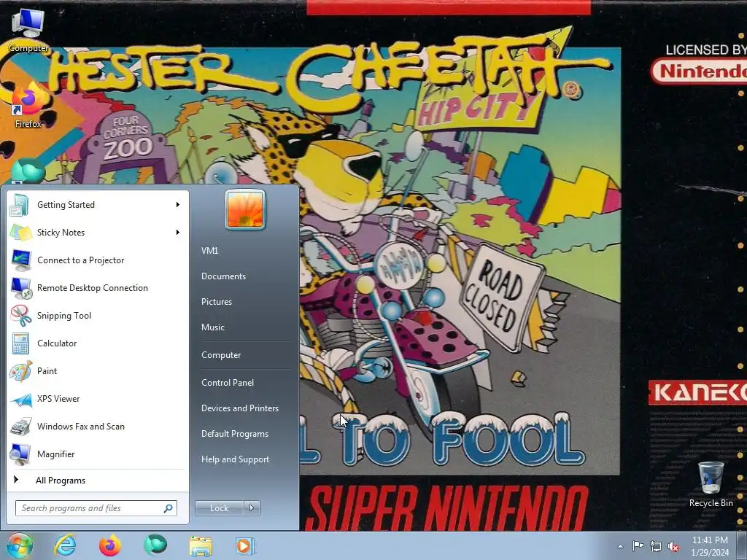
Task: Launch Sticky Notes
Action: pos(98,233)
